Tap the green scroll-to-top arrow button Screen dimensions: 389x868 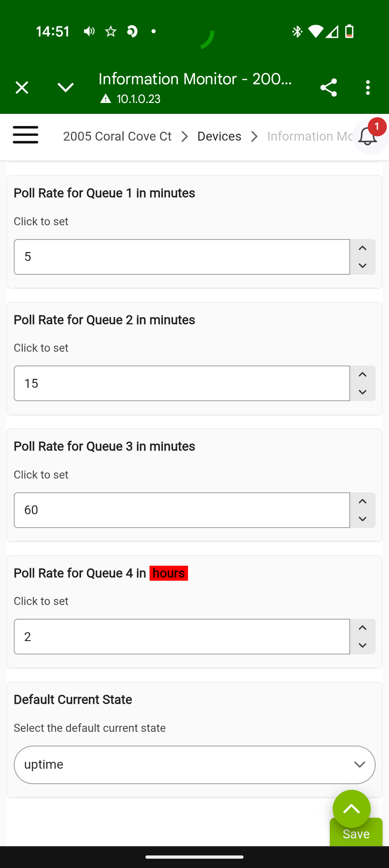pos(352,809)
